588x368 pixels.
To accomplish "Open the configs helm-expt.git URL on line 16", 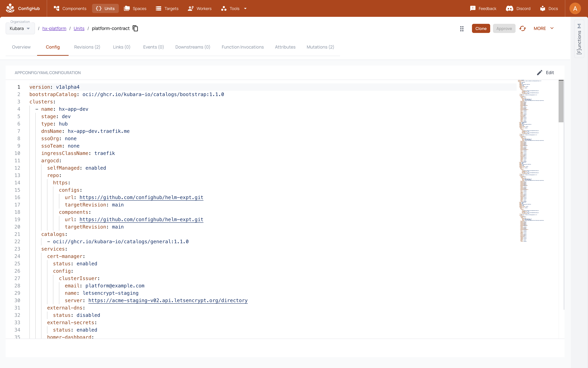I will coord(141,197).
